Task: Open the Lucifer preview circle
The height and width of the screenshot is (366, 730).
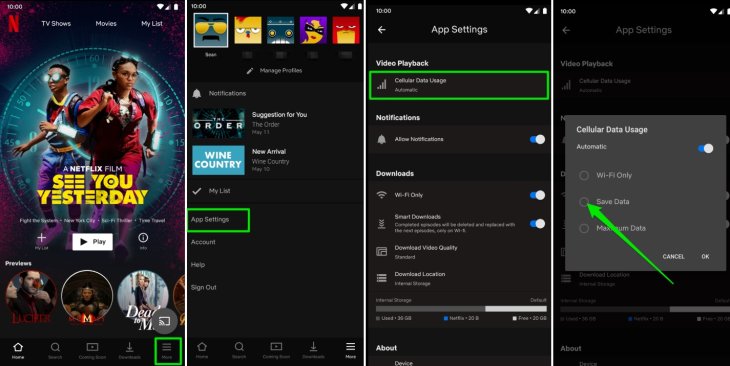Action: 31,297
